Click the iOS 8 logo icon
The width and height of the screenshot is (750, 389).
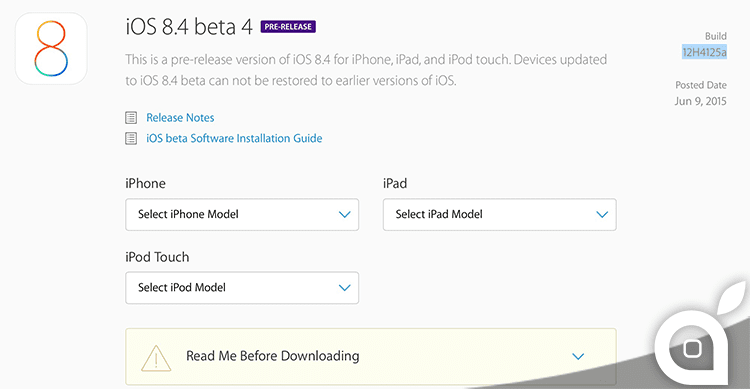(51, 48)
